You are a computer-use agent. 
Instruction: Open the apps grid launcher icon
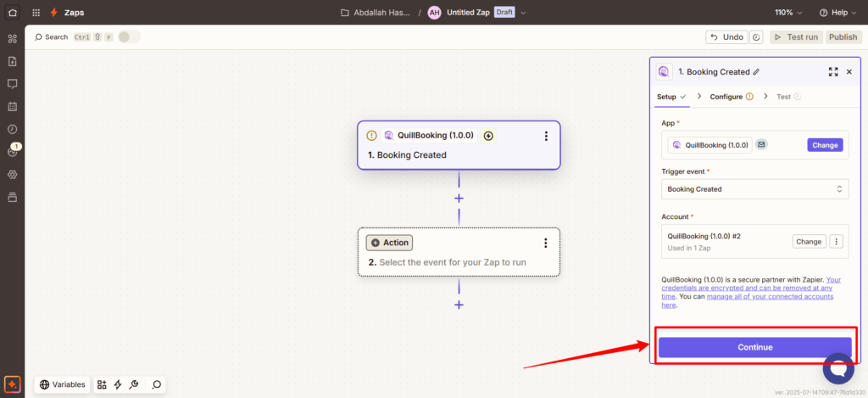[36, 13]
